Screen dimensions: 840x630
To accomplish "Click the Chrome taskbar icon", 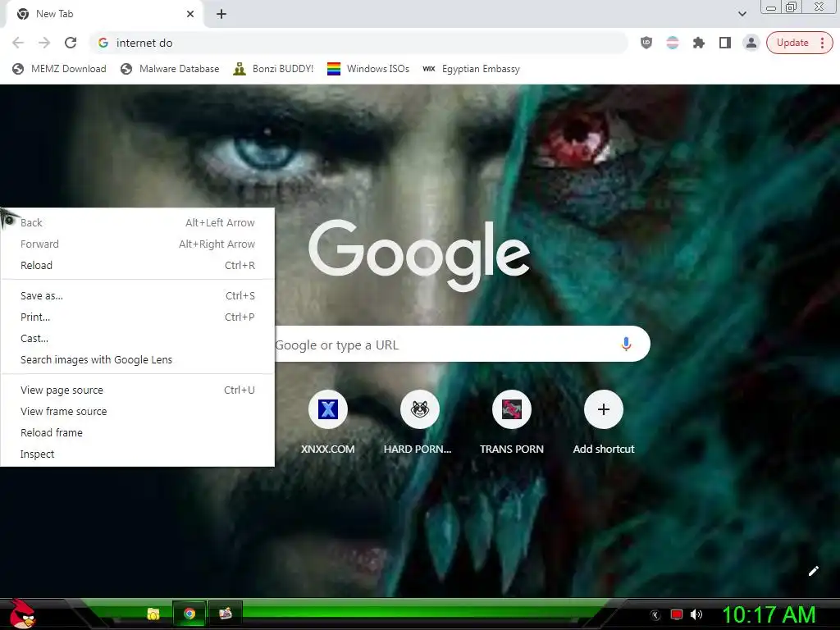I will coord(189,614).
